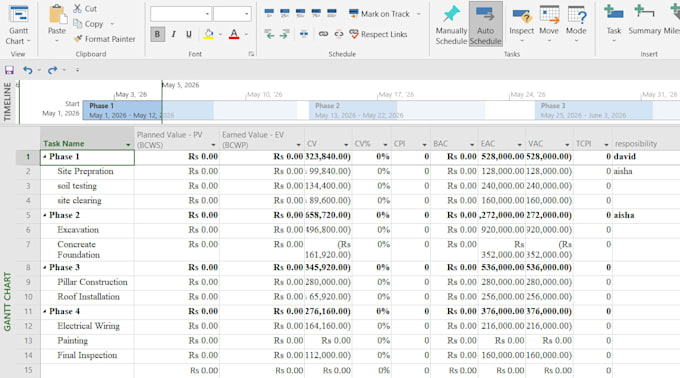680x378 pixels.
Task: Toggle Underline formatting
Action: [x=189, y=34]
